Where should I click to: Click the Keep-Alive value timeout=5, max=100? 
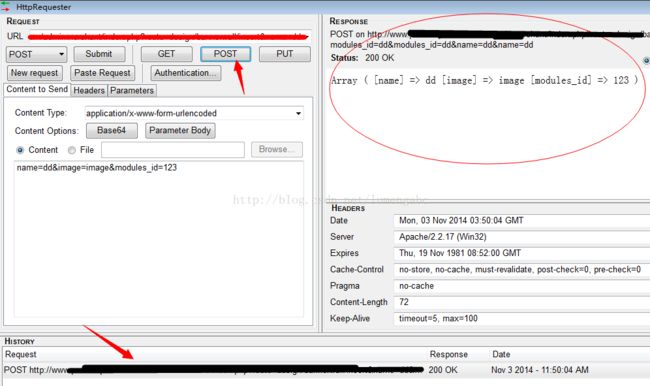pyautogui.click(x=521, y=319)
